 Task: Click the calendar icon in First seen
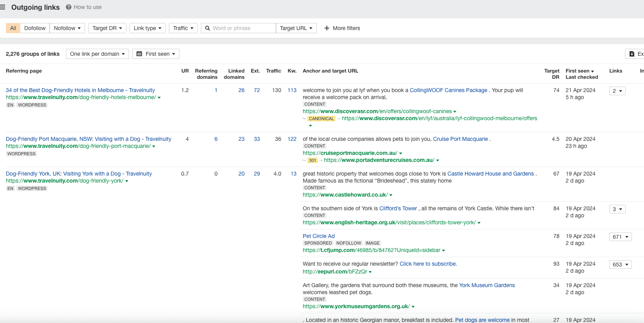coord(139,54)
